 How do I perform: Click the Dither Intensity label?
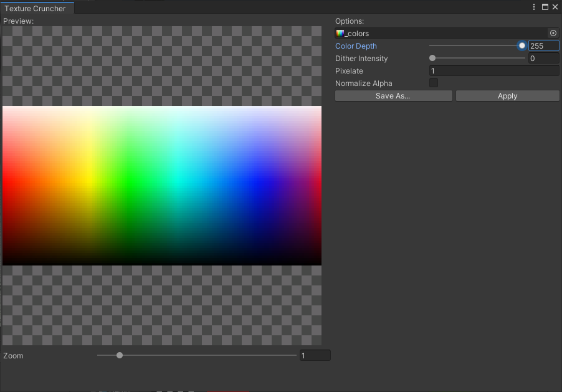[361, 59]
